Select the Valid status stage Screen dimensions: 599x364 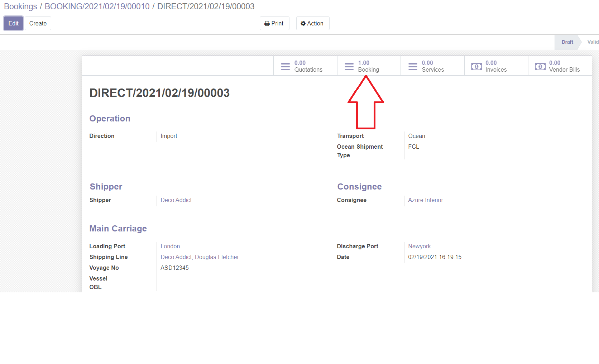click(x=593, y=42)
